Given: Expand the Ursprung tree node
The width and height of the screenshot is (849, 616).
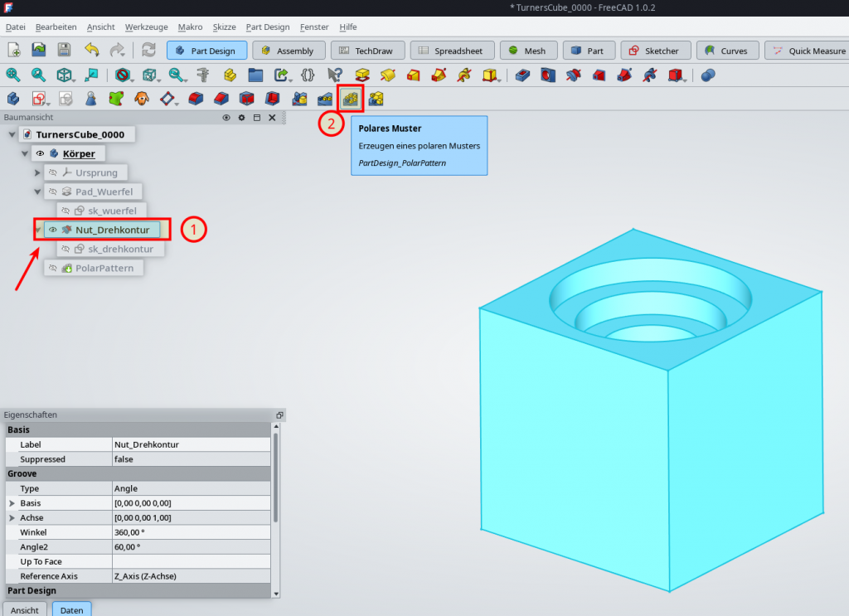Looking at the screenshot, I should click(37, 173).
